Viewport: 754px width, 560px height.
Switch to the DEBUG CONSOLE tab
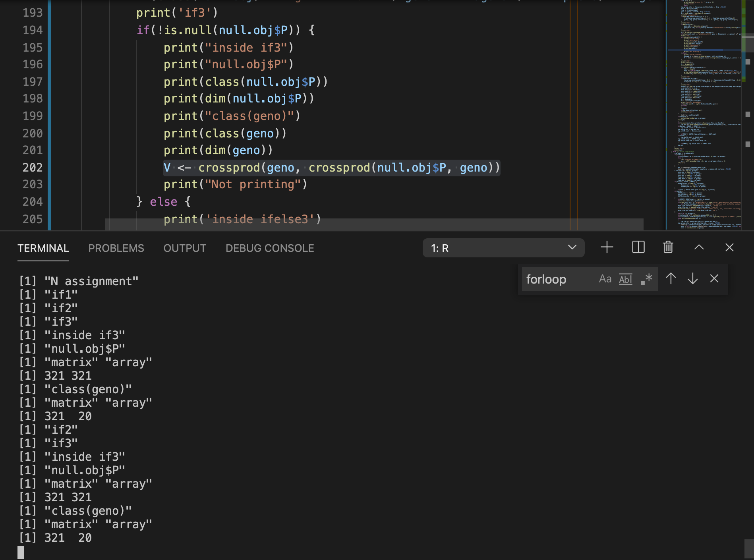pyautogui.click(x=270, y=248)
